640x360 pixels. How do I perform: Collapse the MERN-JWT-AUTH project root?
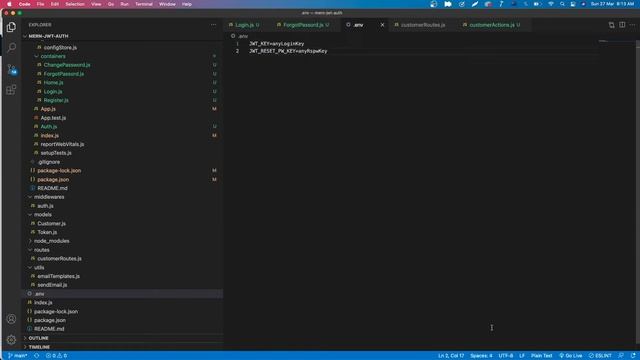(x=48, y=36)
